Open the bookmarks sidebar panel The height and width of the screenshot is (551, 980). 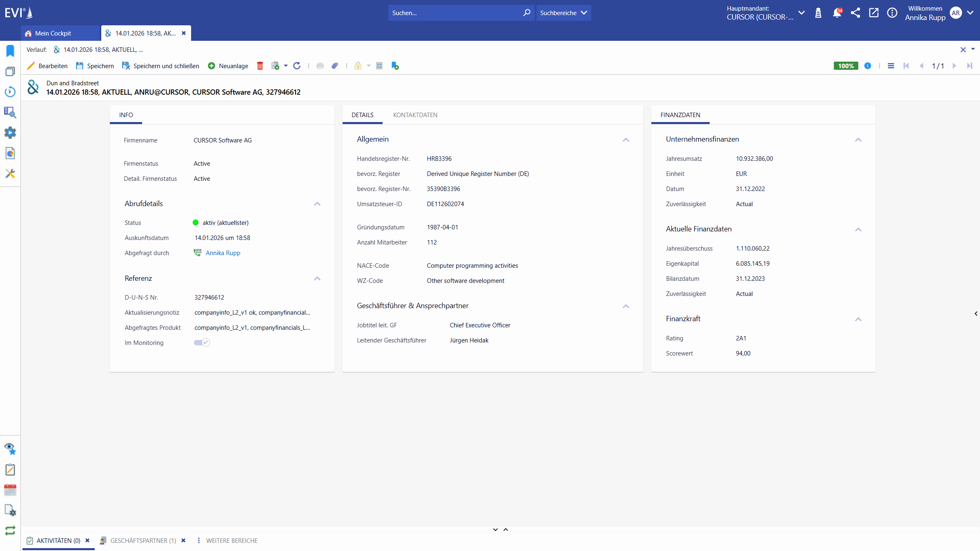10,51
